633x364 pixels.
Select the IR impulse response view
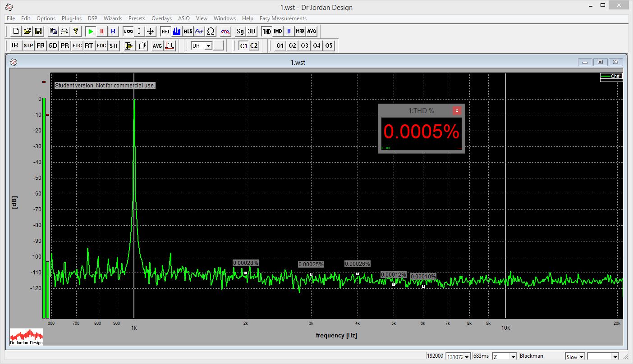pos(15,45)
